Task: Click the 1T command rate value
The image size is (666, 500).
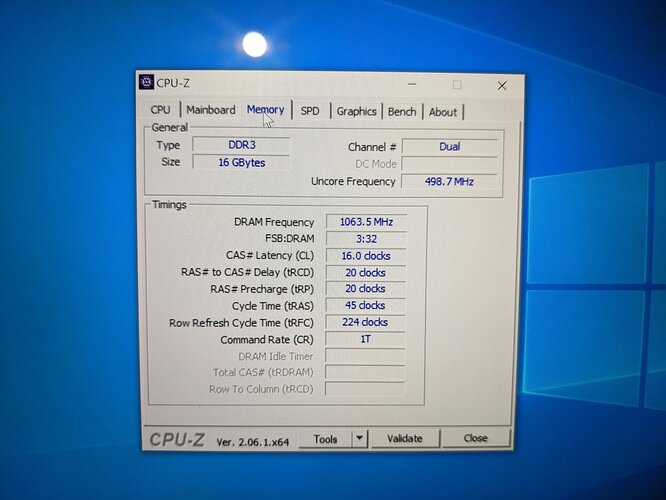Action: 365,339
